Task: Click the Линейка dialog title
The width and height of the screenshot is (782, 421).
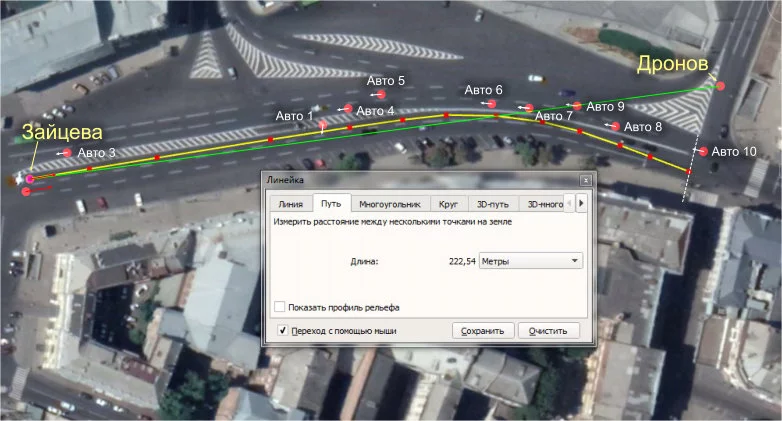Action: click(285, 180)
